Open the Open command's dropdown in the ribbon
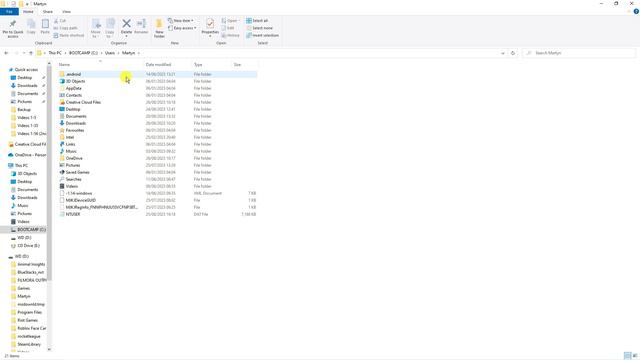Viewport: 640px width, 360px height. pyautogui.click(x=239, y=21)
